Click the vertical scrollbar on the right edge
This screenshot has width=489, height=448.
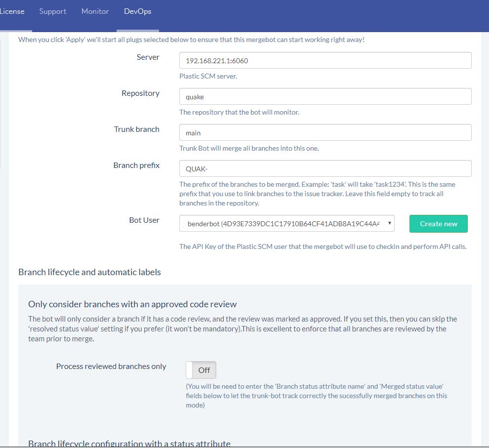(x=486, y=222)
